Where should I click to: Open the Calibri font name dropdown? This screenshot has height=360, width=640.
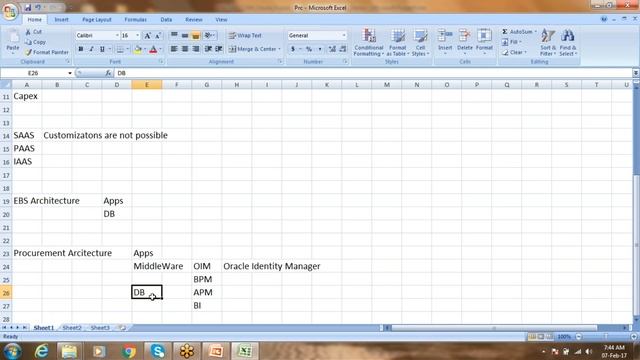tap(117, 36)
